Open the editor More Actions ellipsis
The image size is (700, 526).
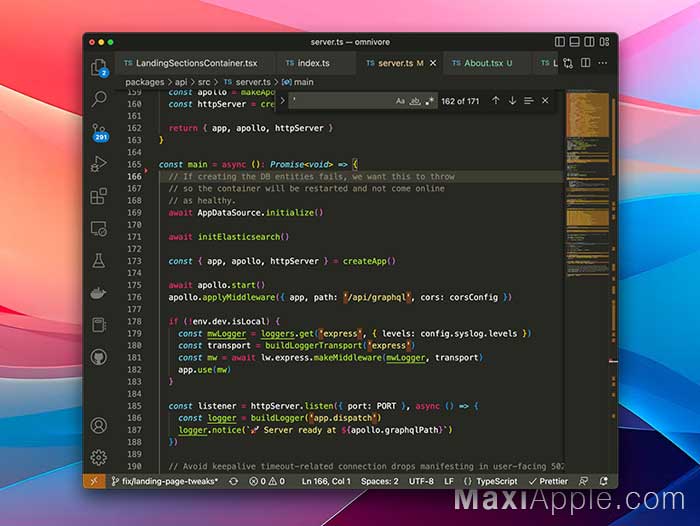pyautogui.click(x=603, y=63)
